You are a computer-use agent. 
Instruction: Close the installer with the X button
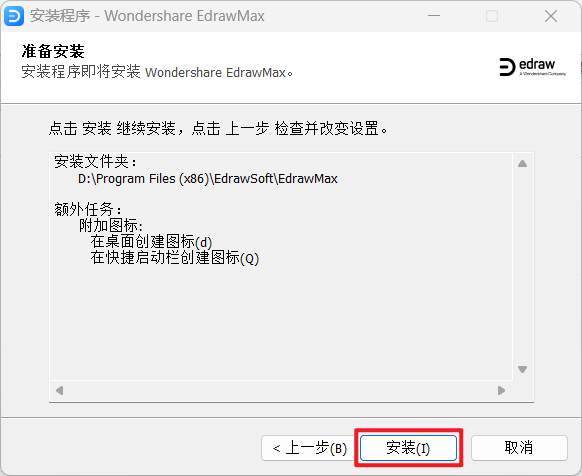[x=551, y=16]
